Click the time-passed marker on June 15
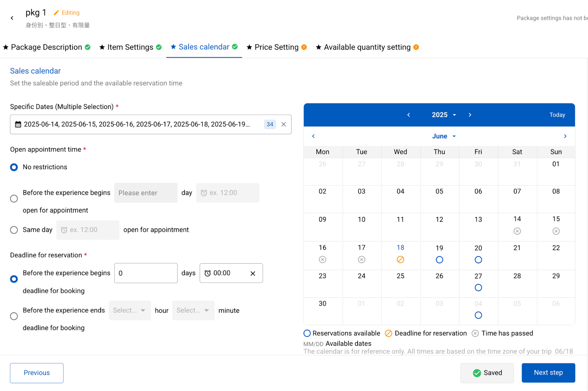This screenshot has width=588, height=391. tap(556, 231)
